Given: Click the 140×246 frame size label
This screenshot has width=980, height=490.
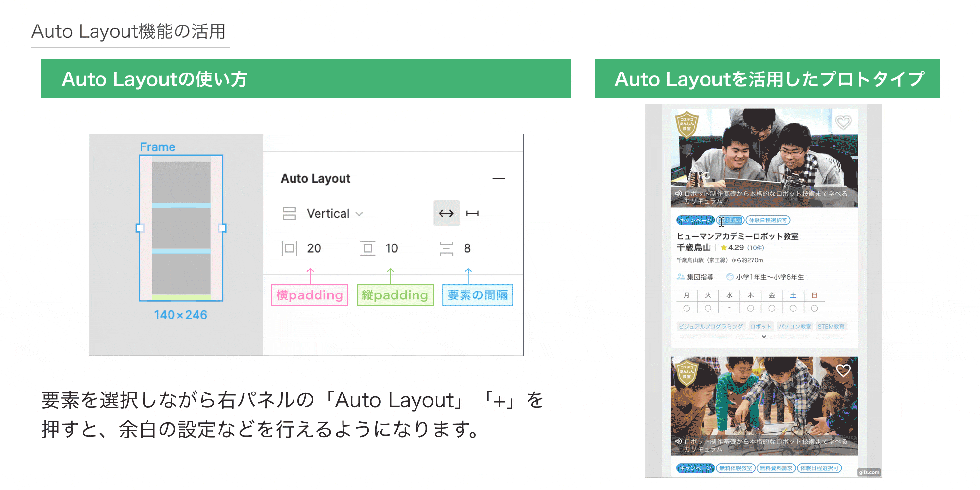Looking at the screenshot, I should pyautogui.click(x=180, y=315).
